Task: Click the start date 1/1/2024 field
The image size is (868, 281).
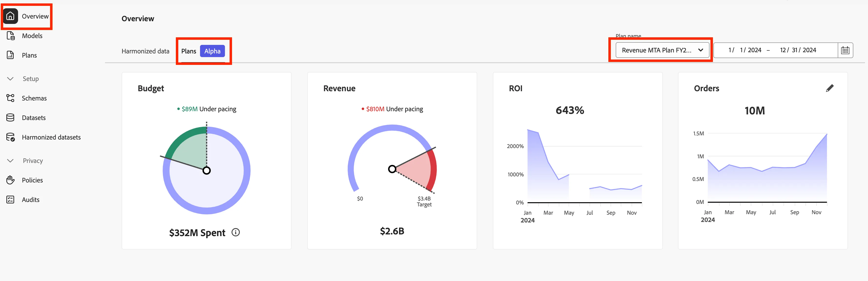Action: 744,50
